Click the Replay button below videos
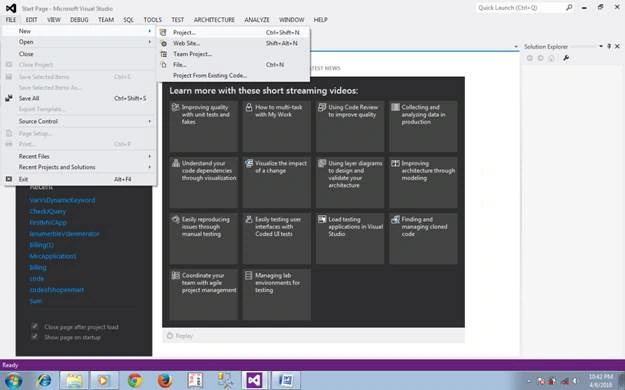This screenshot has height=390, width=625. click(x=180, y=336)
